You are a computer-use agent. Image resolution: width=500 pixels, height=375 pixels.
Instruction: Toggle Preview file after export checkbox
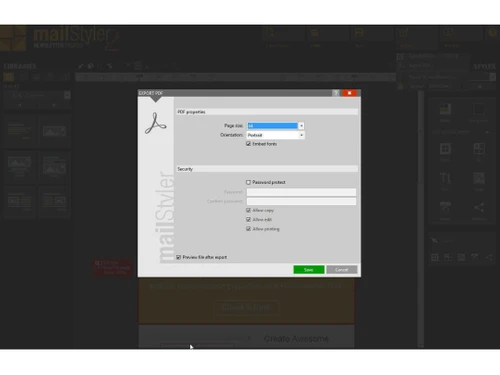click(x=179, y=257)
